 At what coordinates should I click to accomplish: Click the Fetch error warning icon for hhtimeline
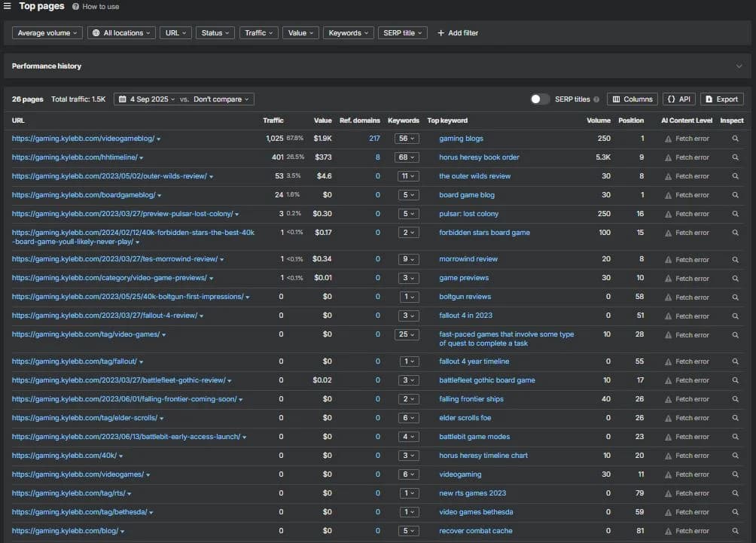coord(668,157)
